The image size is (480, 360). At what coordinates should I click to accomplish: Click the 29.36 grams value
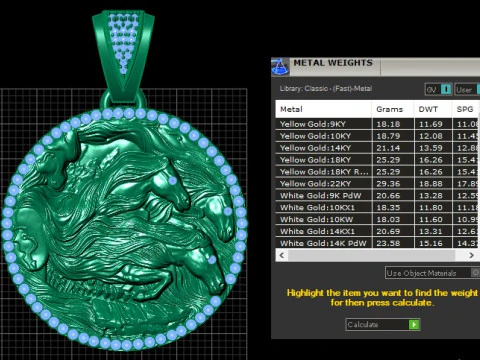click(388, 184)
